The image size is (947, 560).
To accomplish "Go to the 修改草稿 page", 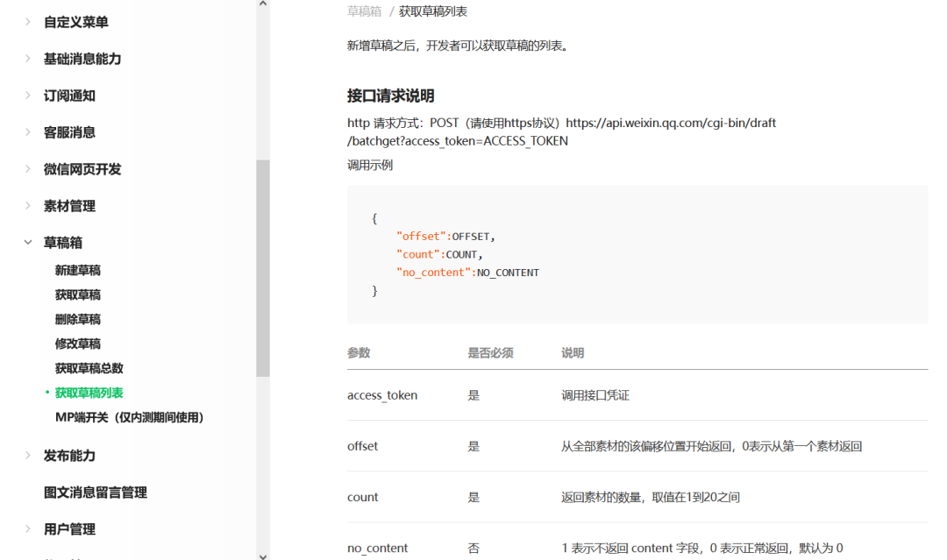I will (x=78, y=344).
